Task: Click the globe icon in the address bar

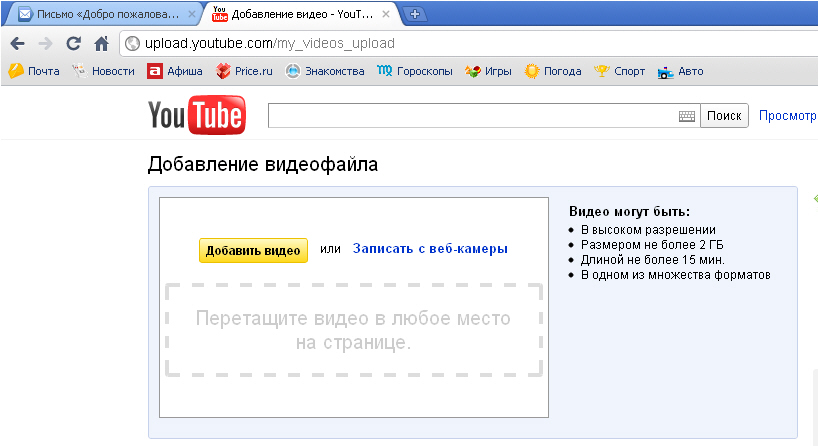Action: click(x=133, y=43)
